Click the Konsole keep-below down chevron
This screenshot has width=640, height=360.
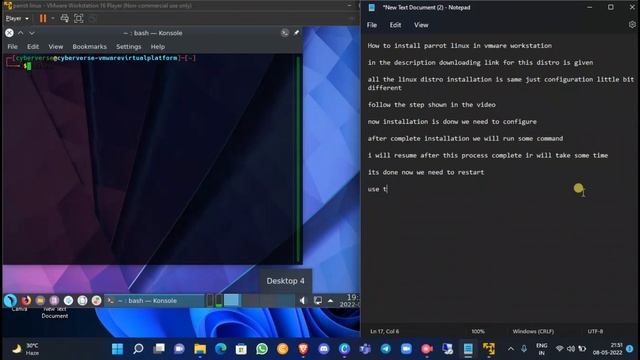[32, 33]
